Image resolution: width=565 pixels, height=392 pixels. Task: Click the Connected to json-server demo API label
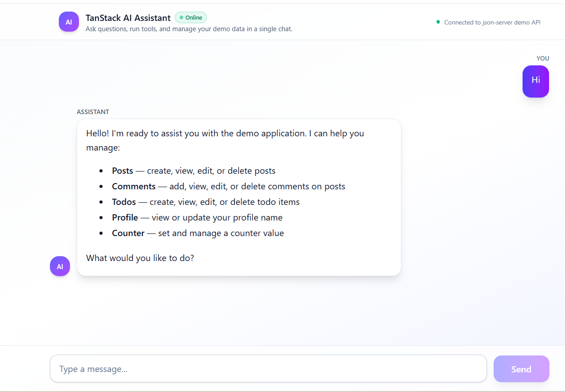click(x=491, y=22)
